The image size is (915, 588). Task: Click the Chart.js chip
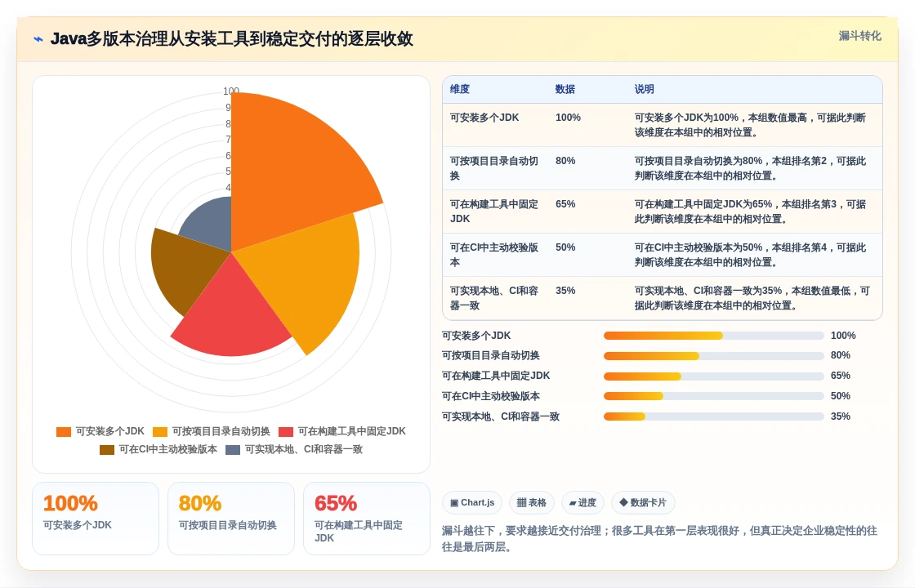[472, 503]
